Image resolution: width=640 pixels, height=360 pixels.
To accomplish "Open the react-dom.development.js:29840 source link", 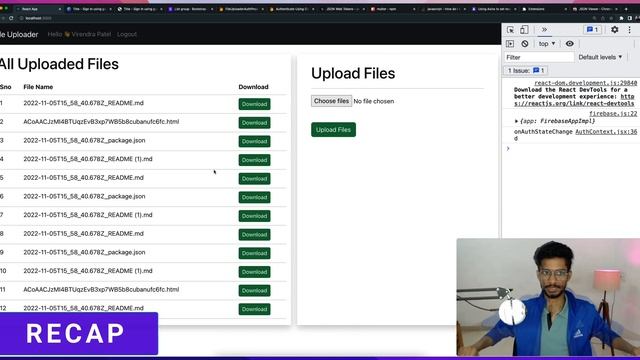I will coord(585,83).
